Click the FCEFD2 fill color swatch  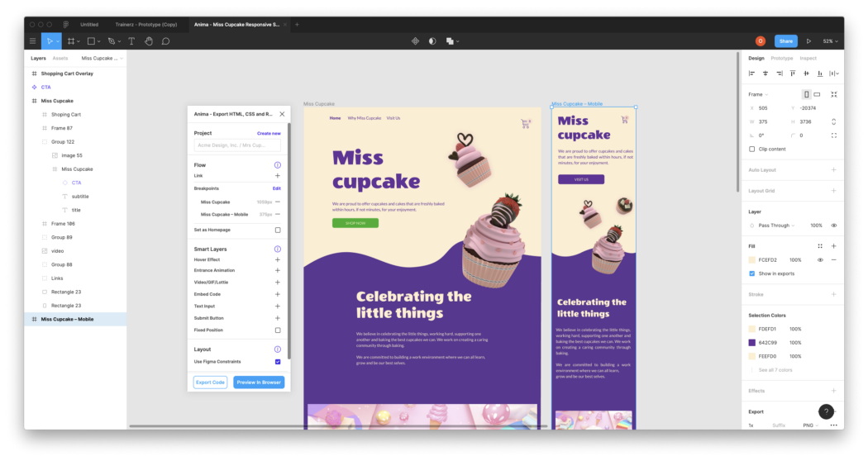pos(751,259)
